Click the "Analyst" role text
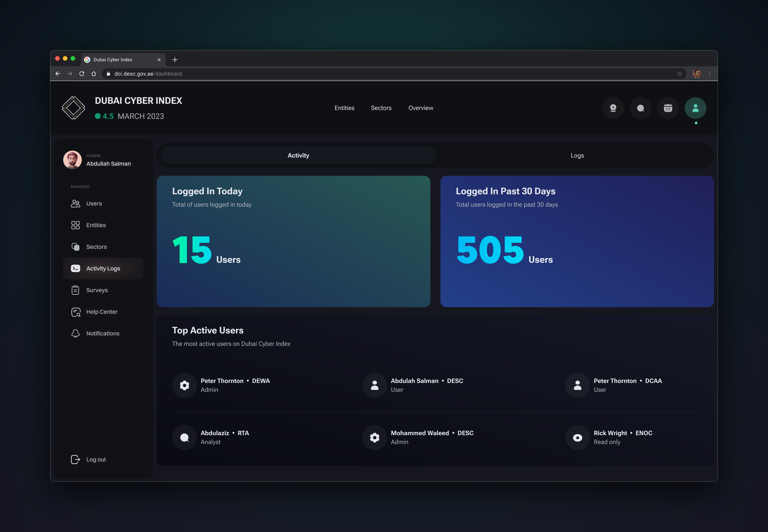Screen dimensions: 768x532 pos(211,442)
